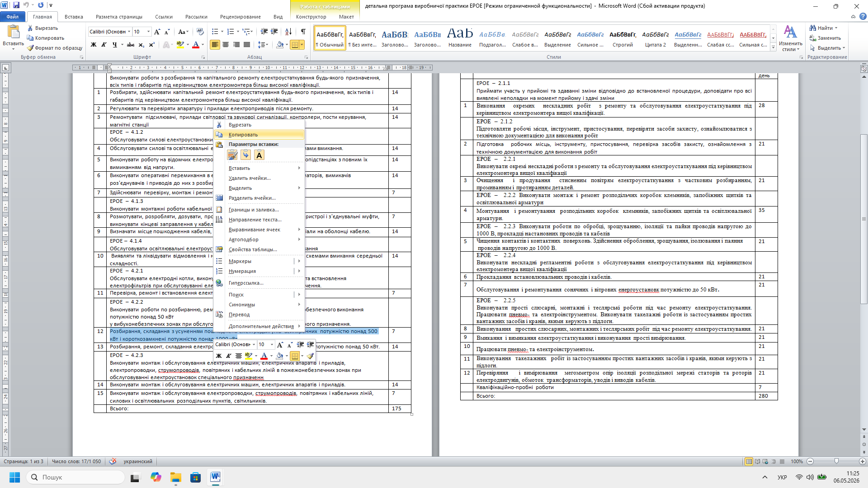Image resolution: width=868 pixels, height=488 pixels.
Task: Open the font size dropdown in ribbon
Action: pyautogui.click(x=148, y=32)
